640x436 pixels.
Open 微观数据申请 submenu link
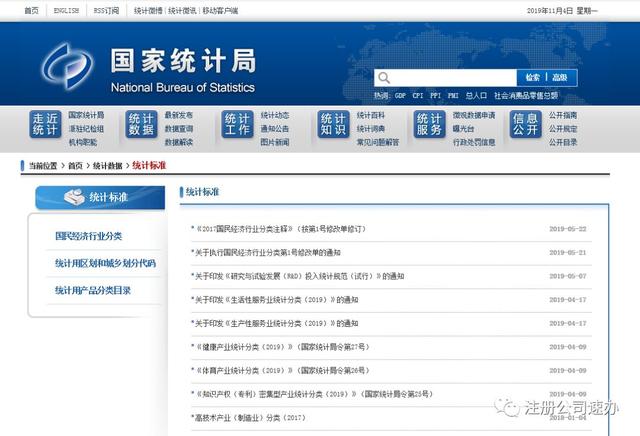coord(474,115)
